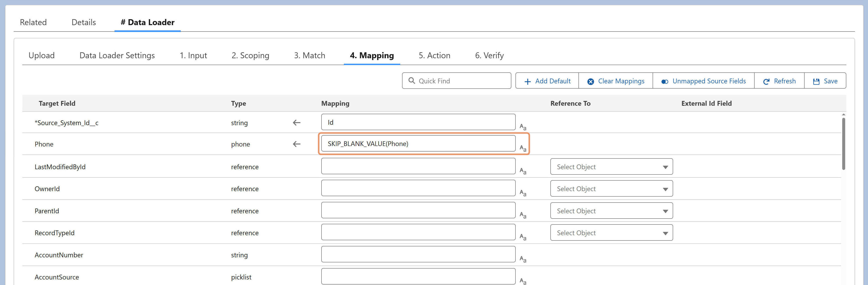Click the Aa icon in AccountSource row
Viewport: 868px width, 285px height.
coord(523,281)
